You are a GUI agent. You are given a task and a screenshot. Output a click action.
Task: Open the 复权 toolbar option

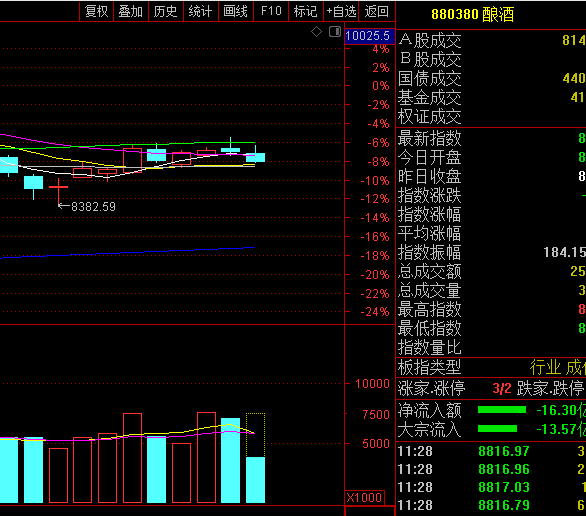click(96, 11)
